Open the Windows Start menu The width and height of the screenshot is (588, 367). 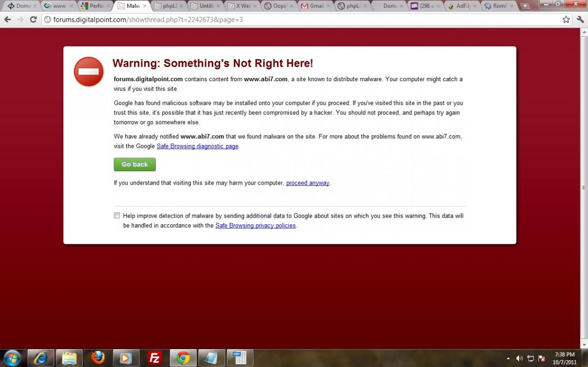tap(13, 358)
